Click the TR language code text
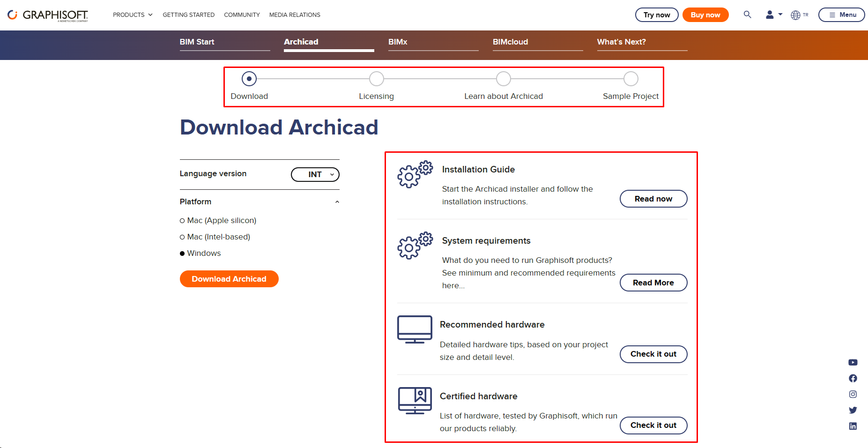The height and width of the screenshot is (448, 868). tap(806, 15)
